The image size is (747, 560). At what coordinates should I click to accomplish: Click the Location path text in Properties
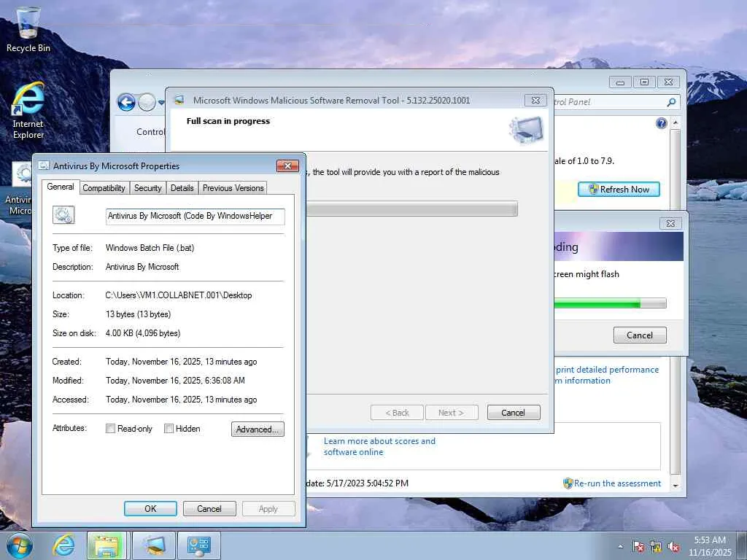click(179, 295)
